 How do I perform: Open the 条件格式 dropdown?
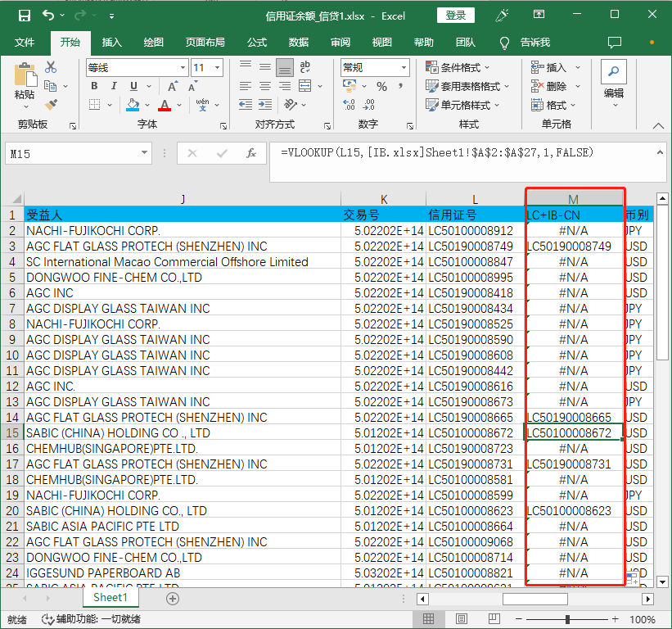tap(459, 67)
